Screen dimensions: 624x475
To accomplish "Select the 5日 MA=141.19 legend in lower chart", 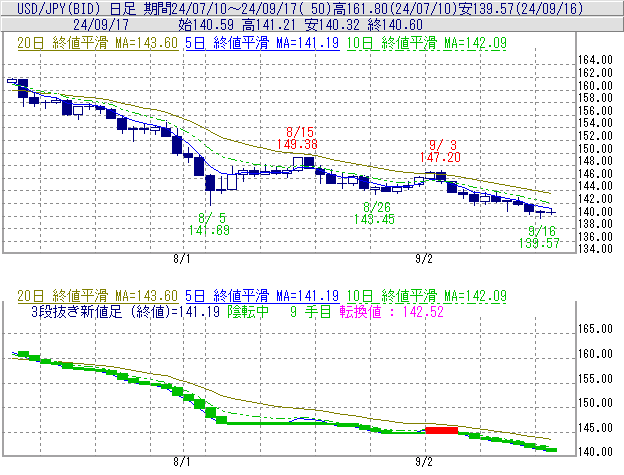I will pyautogui.click(x=262, y=296).
